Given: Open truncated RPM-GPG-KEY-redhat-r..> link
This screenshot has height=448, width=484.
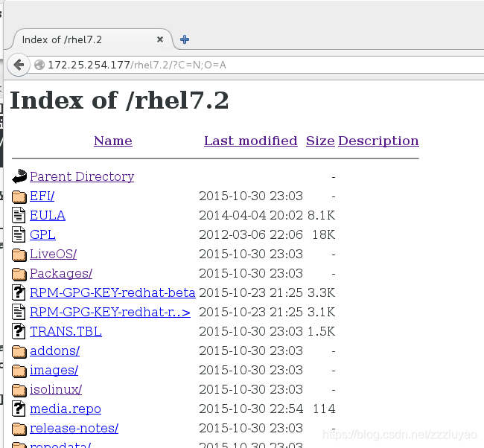Looking at the screenshot, I should pyautogui.click(x=110, y=312).
